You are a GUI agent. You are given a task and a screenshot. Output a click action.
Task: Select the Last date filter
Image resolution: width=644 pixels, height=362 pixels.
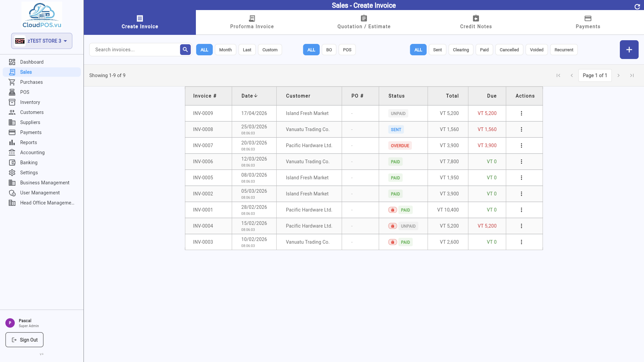pyautogui.click(x=247, y=50)
